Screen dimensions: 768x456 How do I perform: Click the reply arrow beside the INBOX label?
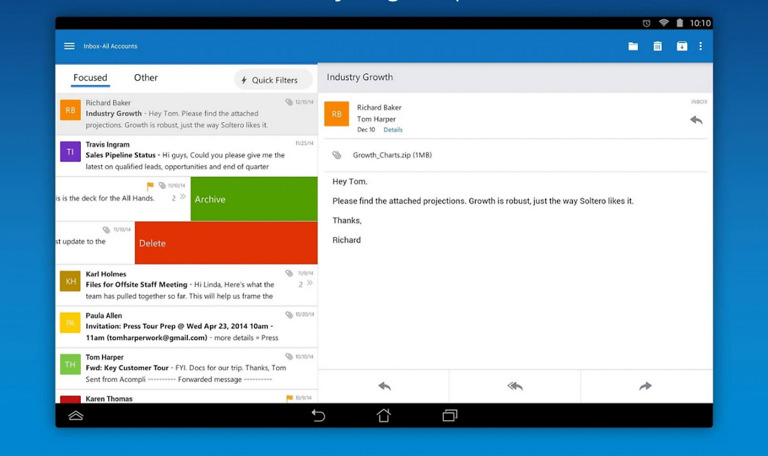tap(696, 120)
